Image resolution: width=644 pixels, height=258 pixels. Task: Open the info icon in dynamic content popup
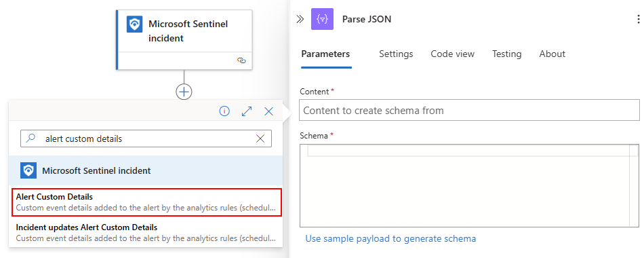(224, 111)
